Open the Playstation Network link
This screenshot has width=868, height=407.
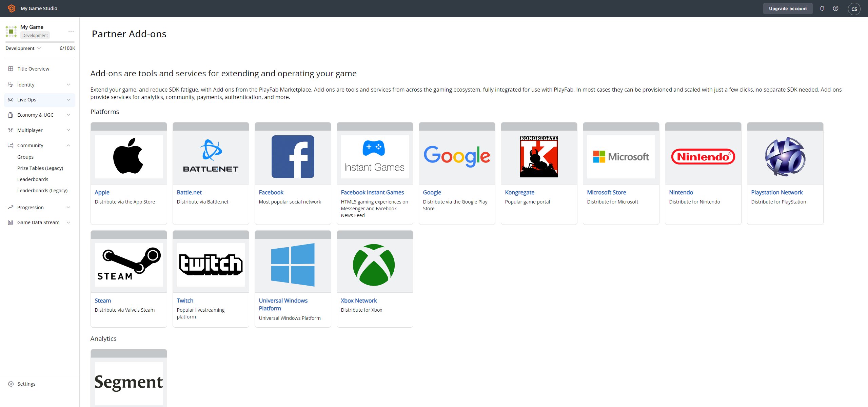[777, 192]
